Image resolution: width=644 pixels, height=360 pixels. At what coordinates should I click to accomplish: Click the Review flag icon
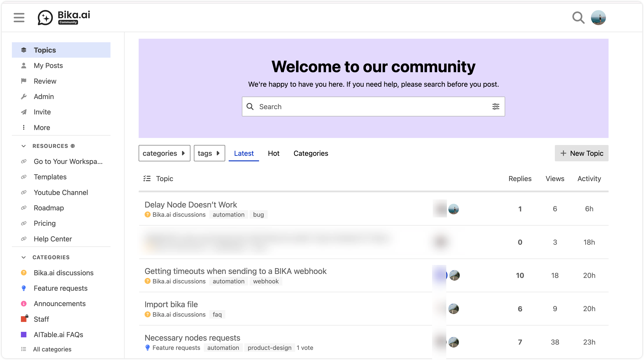pyautogui.click(x=24, y=81)
